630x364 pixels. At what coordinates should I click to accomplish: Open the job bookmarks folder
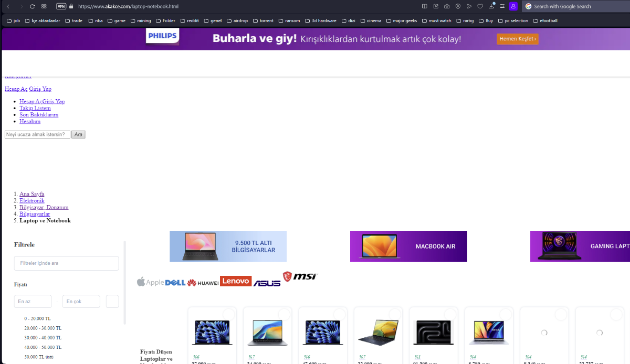[13, 20]
